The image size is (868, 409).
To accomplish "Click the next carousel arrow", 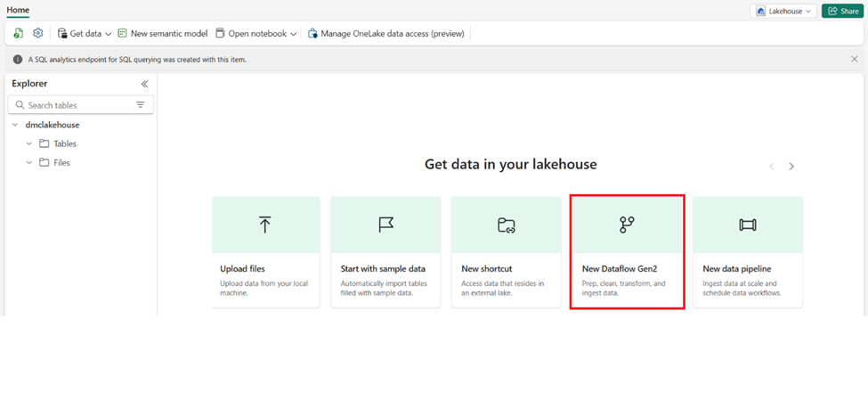I will pyautogui.click(x=791, y=167).
